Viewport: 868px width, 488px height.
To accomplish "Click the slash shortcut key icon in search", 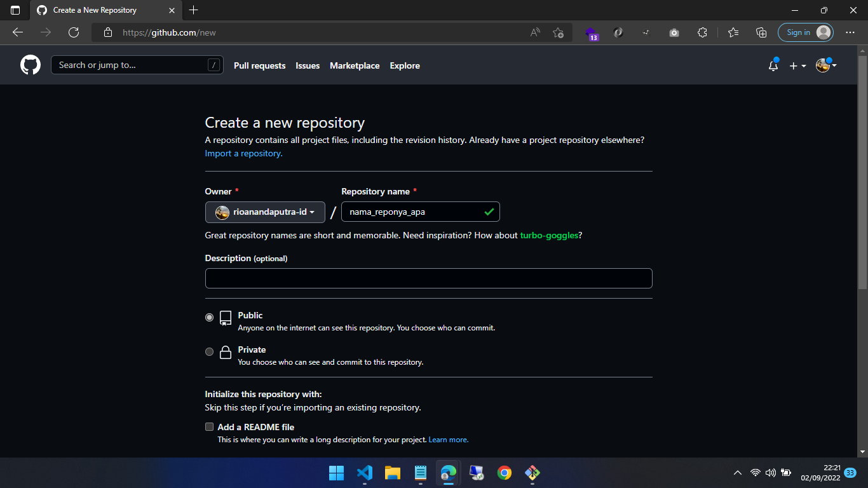I will pyautogui.click(x=214, y=65).
